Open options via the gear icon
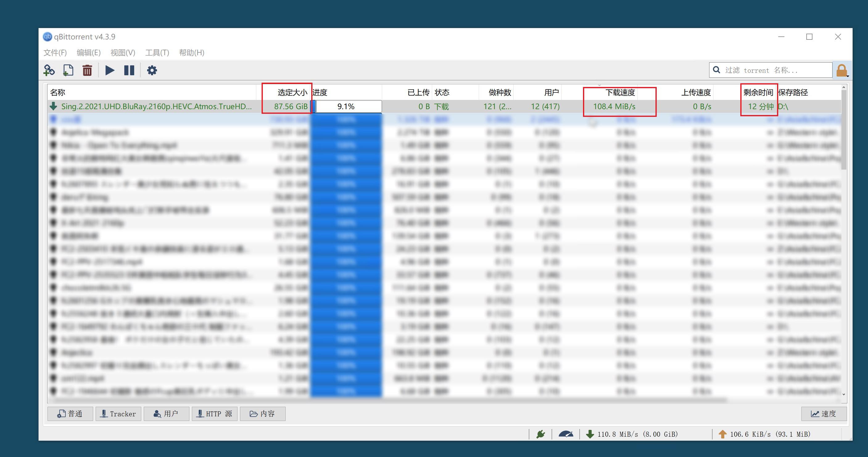Viewport: 868px width, 457px height. [152, 70]
